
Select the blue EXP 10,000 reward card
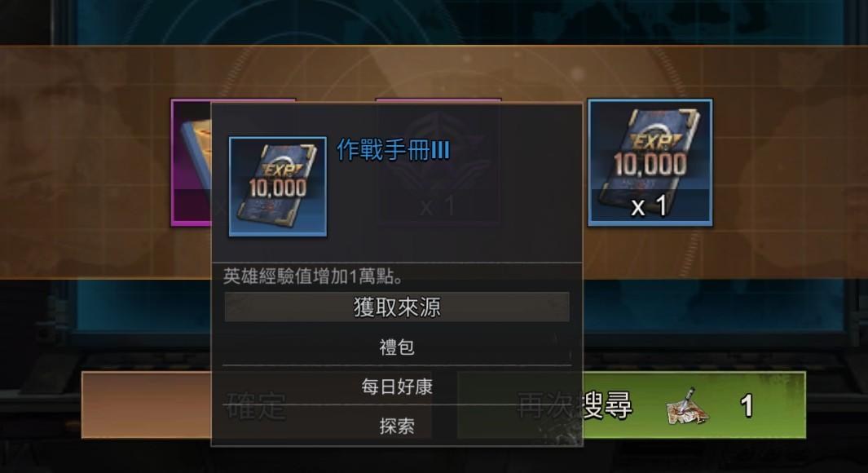coord(650,163)
